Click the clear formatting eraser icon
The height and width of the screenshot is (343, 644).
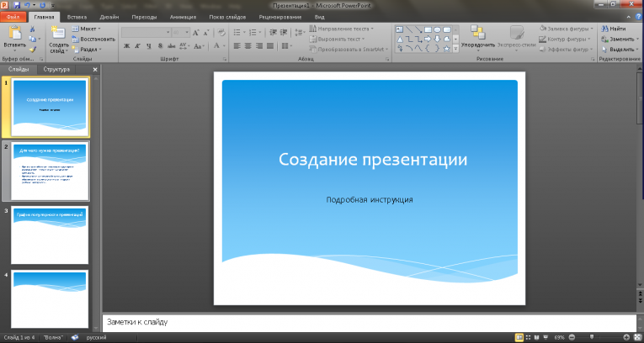tap(221, 33)
